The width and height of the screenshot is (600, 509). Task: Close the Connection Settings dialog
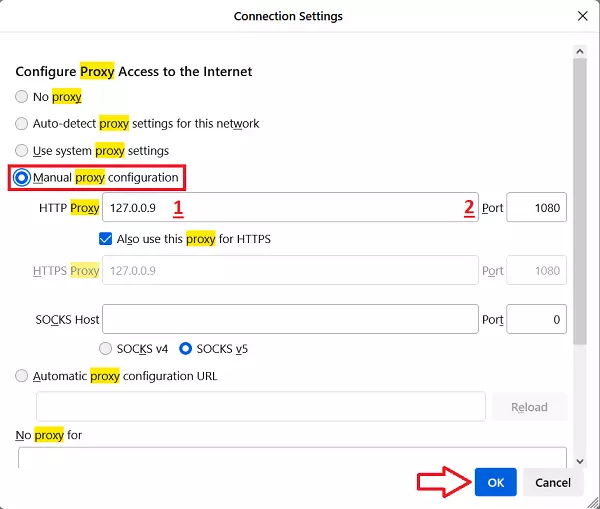[582, 16]
